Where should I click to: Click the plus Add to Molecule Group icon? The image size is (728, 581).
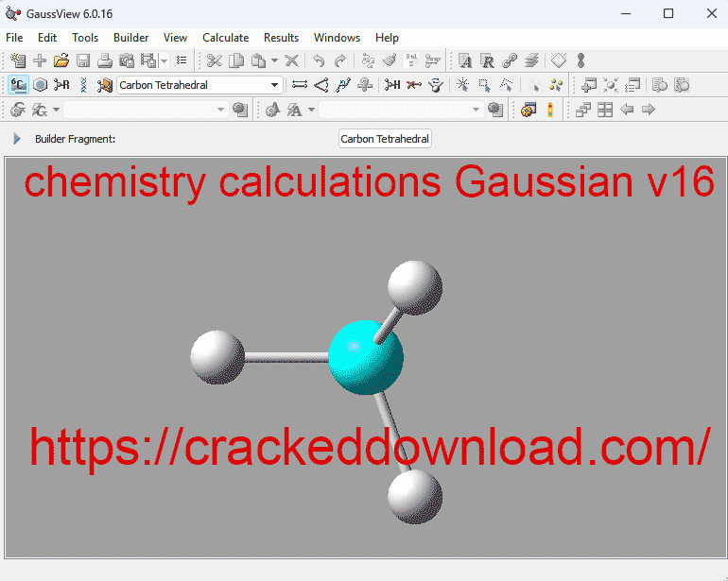[x=40, y=60]
